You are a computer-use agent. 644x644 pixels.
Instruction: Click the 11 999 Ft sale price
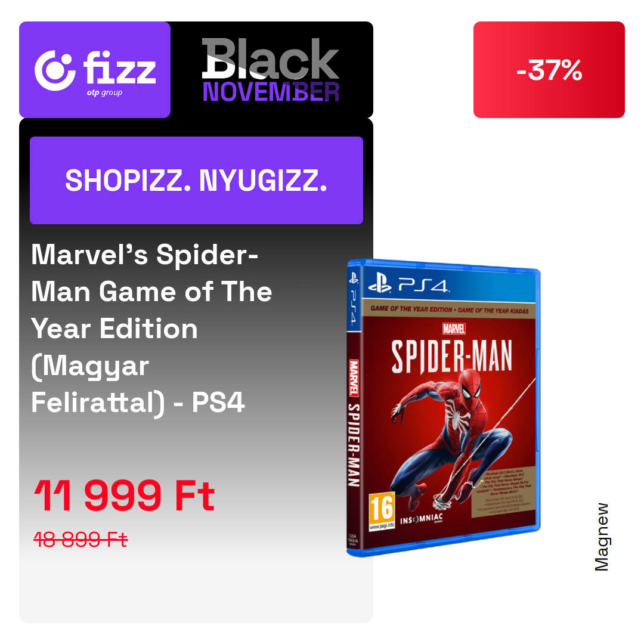click(125, 496)
